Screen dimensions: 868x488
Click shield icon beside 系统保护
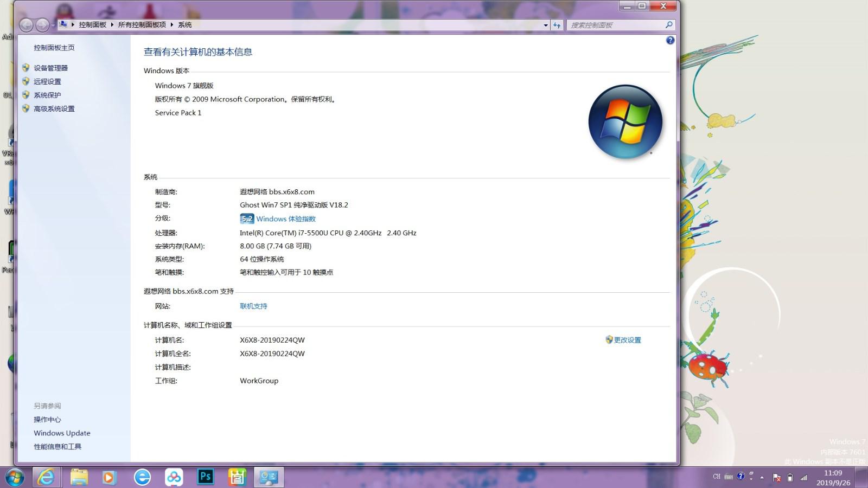pos(25,95)
